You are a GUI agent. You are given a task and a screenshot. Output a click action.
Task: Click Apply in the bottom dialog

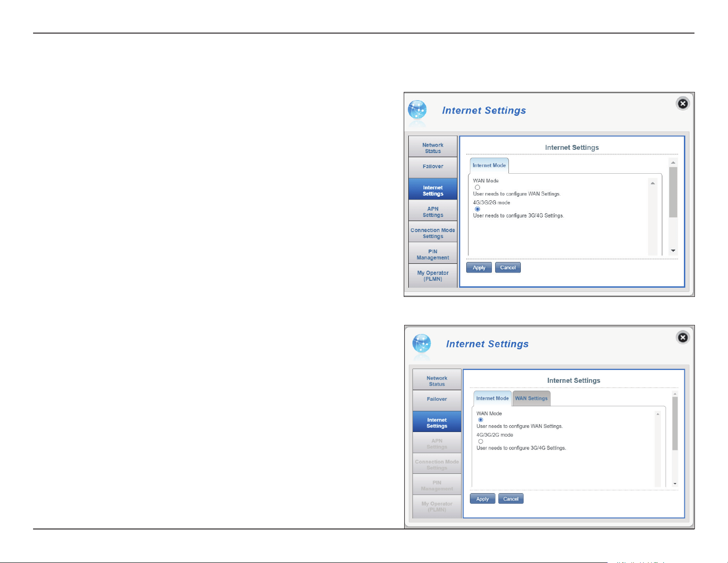click(482, 499)
